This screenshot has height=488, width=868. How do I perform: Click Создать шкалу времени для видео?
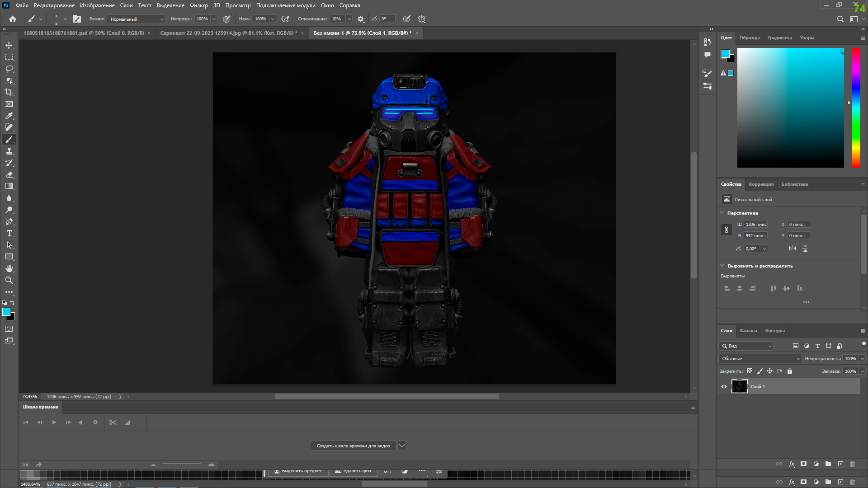point(353,446)
